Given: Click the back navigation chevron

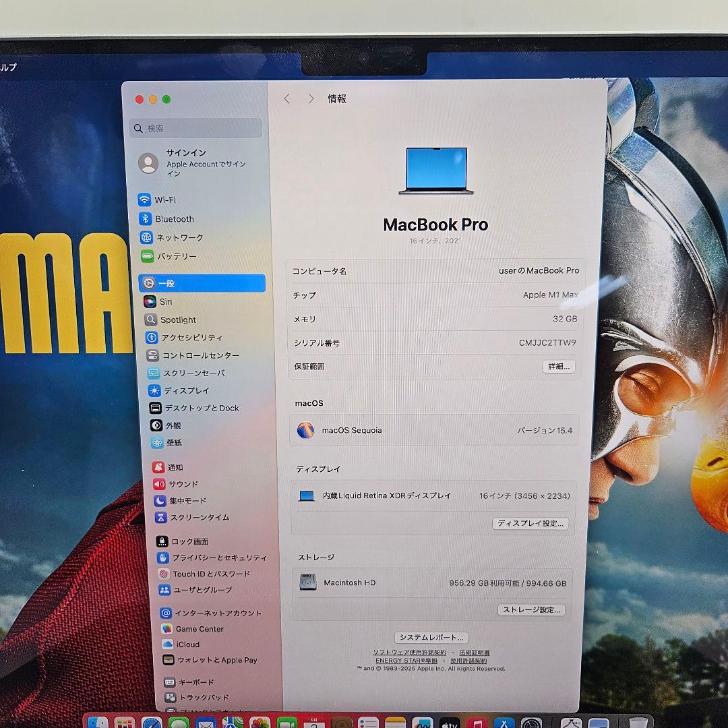Looking at the screenshot, I should click(287, 98).
